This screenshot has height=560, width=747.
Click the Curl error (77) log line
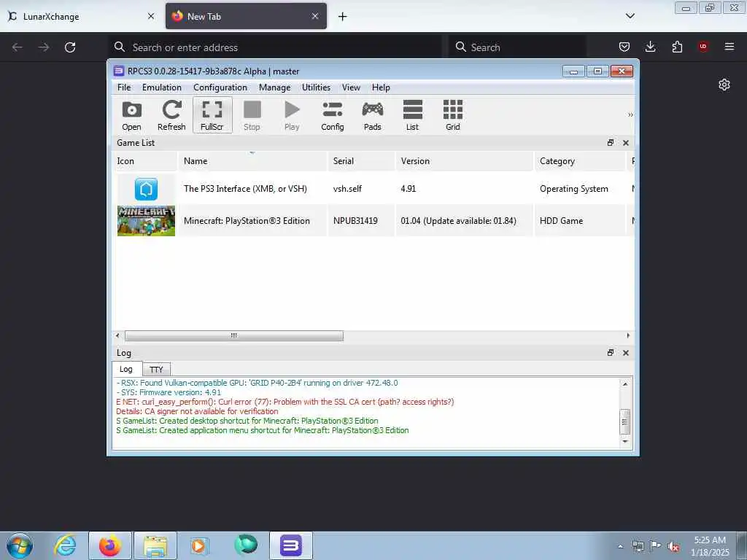285,402
